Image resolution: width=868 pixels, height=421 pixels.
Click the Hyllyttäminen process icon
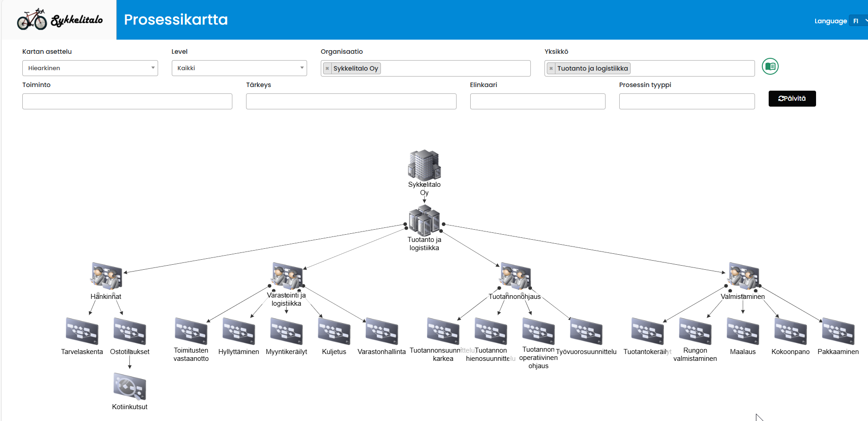(x=239, y=331)
